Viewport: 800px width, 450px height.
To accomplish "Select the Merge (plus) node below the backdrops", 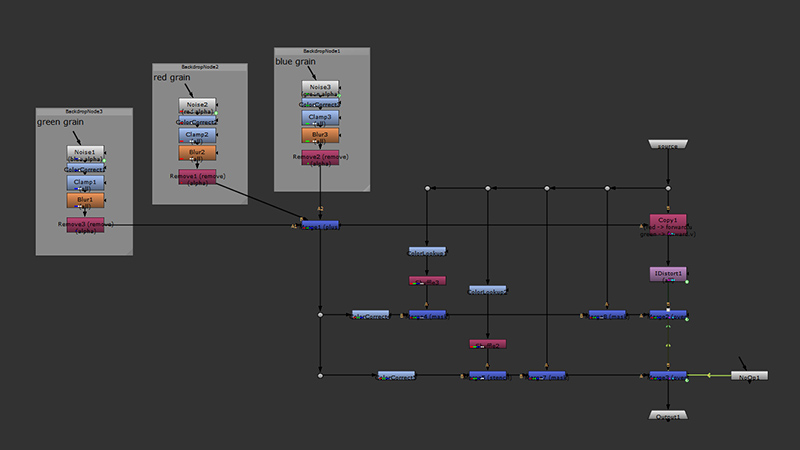I will [320, 226].
